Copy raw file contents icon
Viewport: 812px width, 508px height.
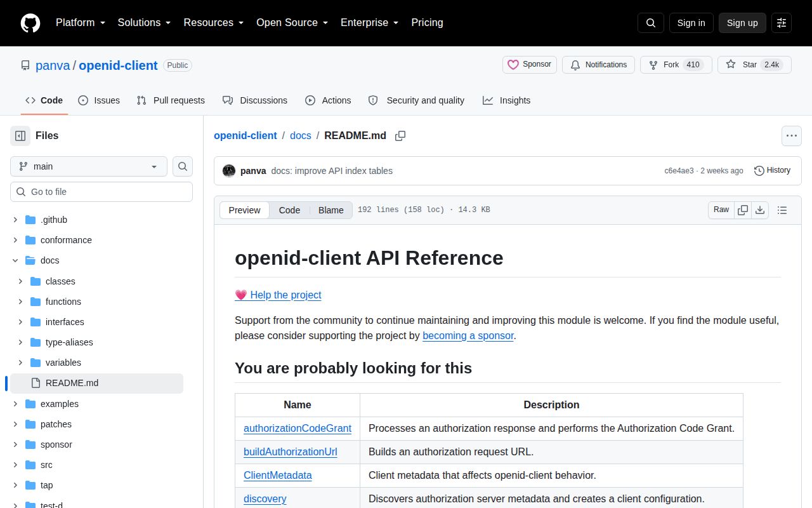click(x=743, y=210)
